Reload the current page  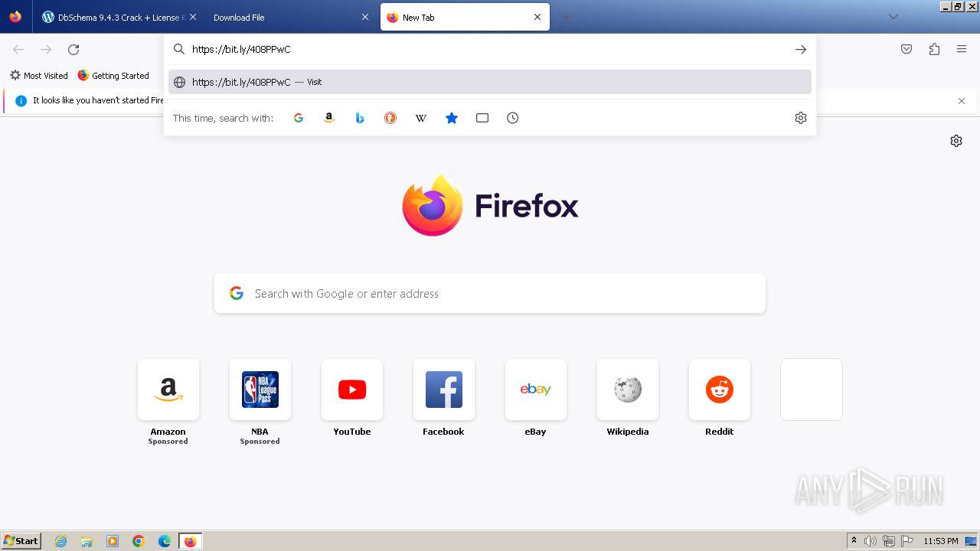pos(73,49)
